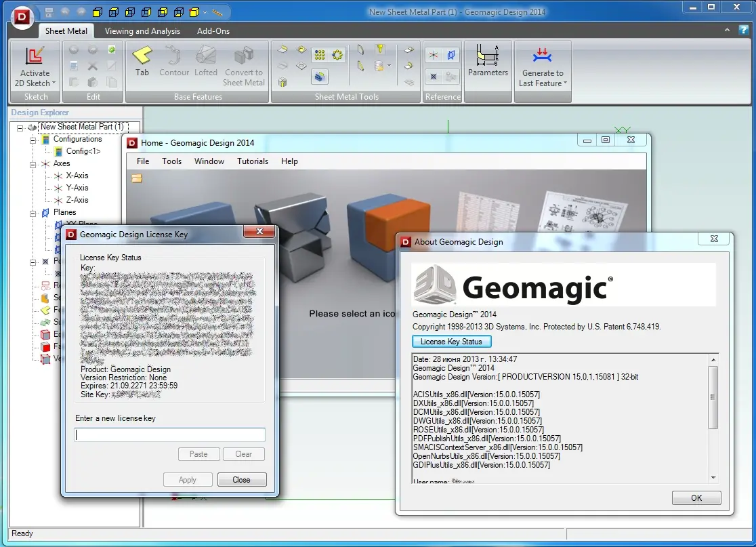Select the Y-Axis item in the tree

[x=77, y=188]
